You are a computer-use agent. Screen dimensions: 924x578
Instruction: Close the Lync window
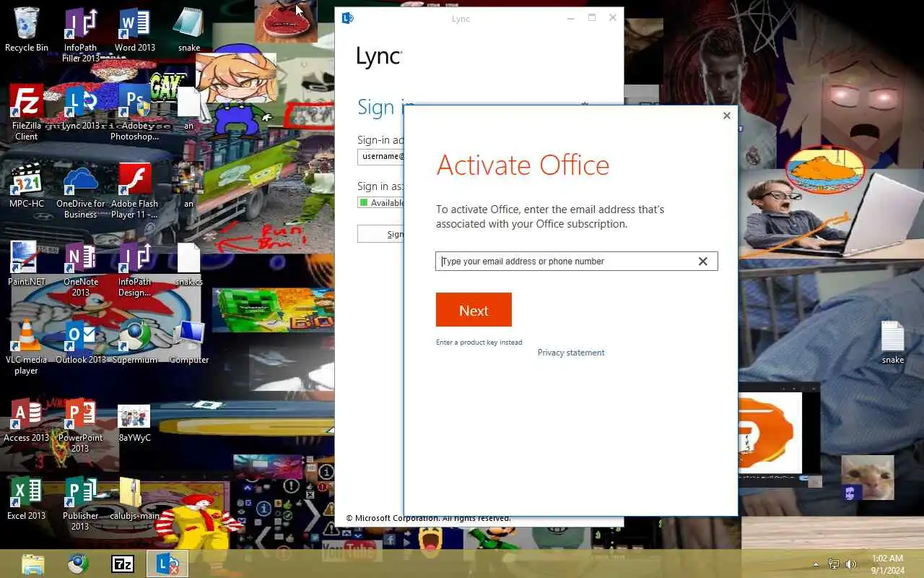click(613, 18)
